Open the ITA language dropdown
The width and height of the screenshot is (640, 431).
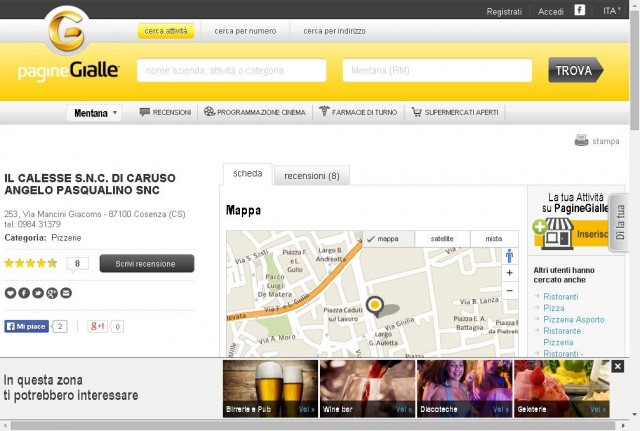click(612, 11)
